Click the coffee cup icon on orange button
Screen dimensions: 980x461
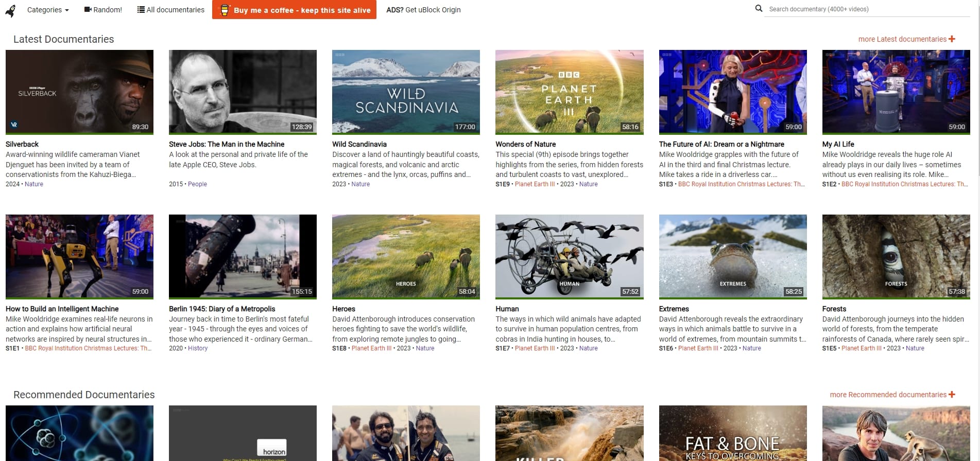225,10
